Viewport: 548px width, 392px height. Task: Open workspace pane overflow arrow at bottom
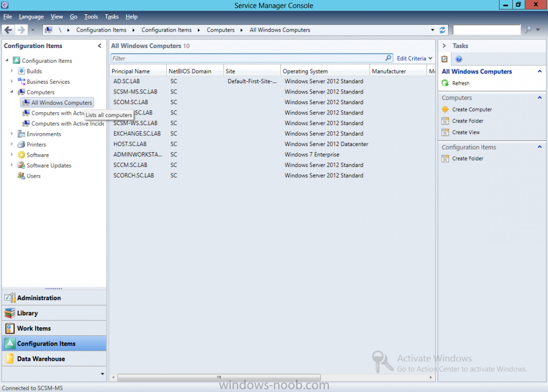[103, 374]
